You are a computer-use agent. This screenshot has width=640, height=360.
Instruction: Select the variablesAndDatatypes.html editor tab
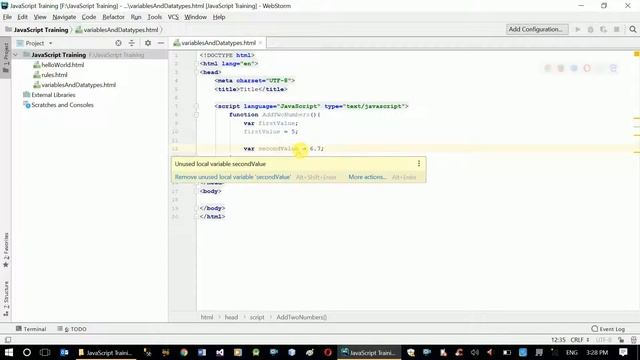218,43
